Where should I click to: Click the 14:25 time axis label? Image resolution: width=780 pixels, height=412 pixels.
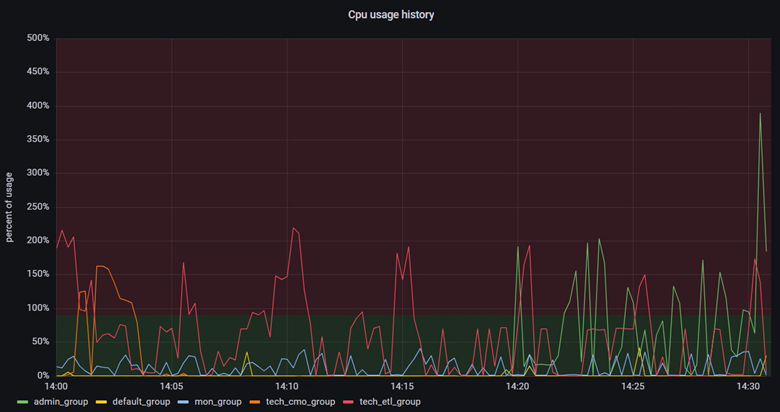click(633, 386)
